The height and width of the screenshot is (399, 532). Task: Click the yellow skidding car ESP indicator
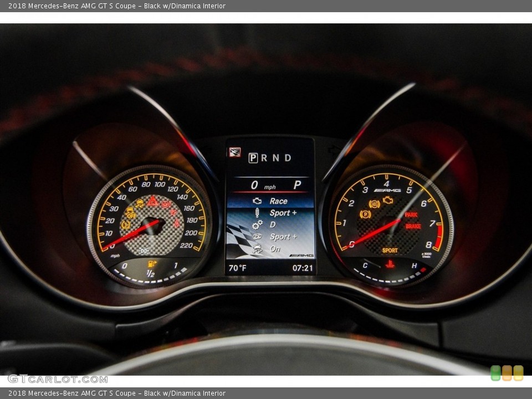point(140,203)
